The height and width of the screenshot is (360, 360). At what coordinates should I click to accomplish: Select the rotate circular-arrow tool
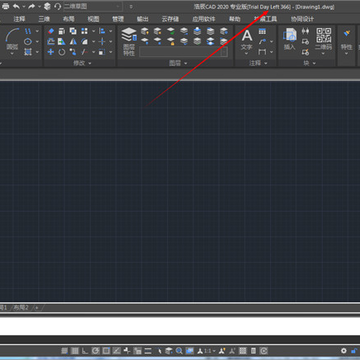point(62,52)
